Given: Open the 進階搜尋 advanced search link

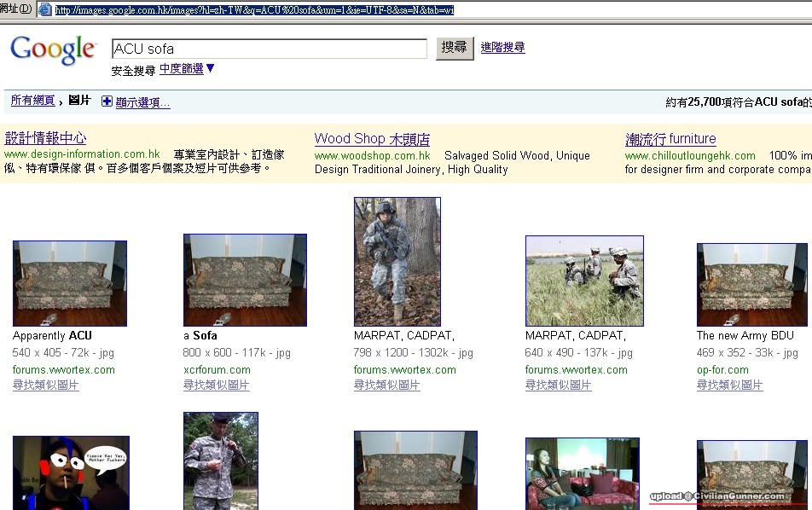Looking at the screenshot, I should point(502,48).
